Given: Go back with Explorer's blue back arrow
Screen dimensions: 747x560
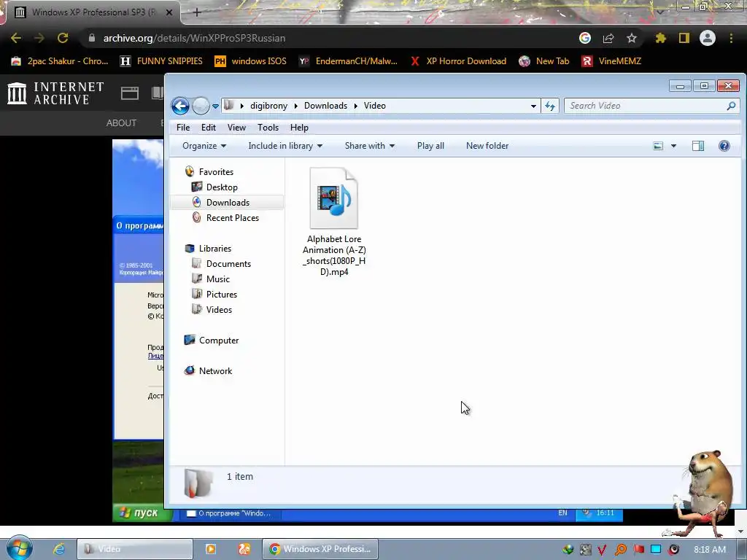Looking at the screenshot, I should click(180, 106).
